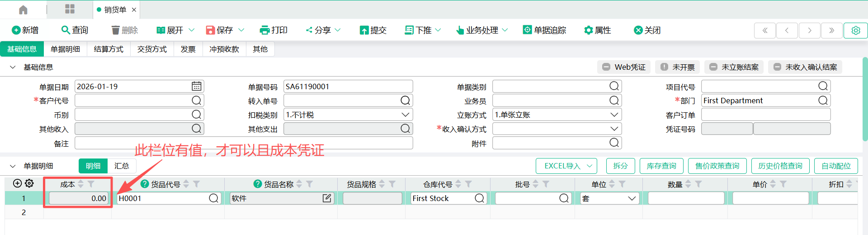Switch to the 结算方式 tab

click(x=108, y=49)
